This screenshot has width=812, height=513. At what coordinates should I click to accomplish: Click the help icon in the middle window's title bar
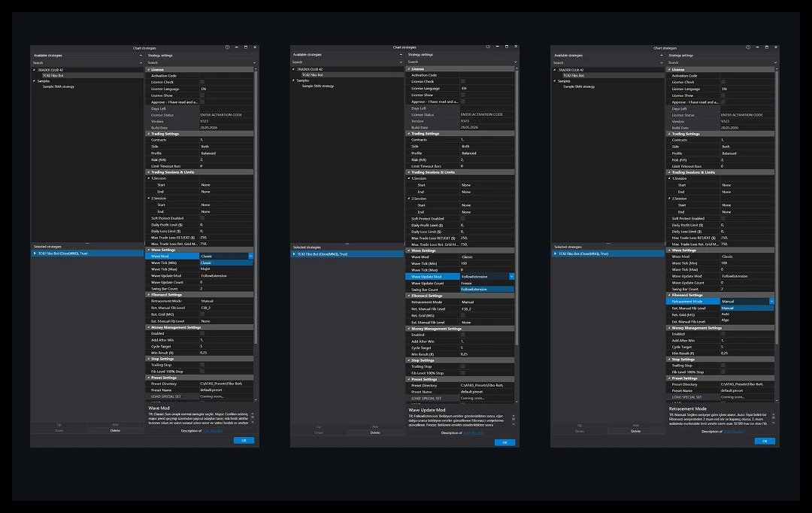488,47
